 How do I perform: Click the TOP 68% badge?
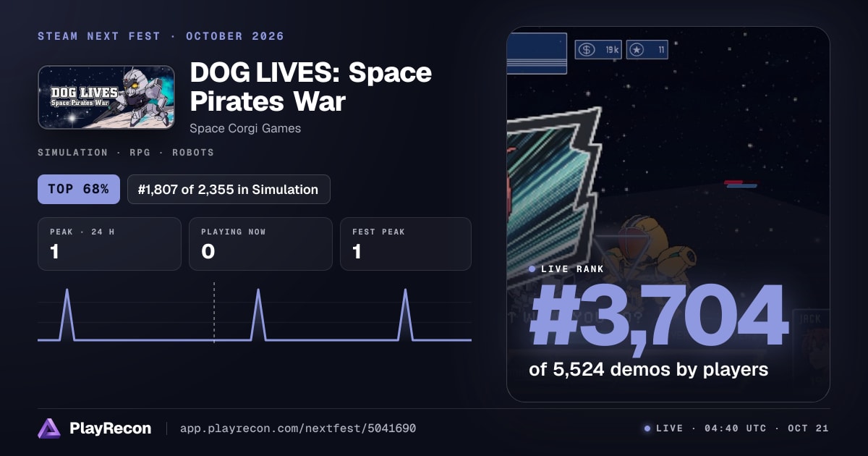pos(79,189)
